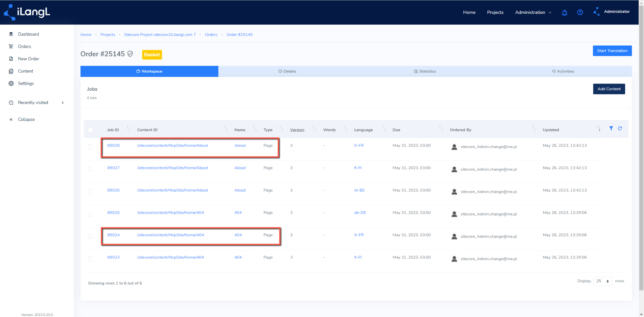Screen dimensions: 644x317
Task: Click the Home breadcrumb link
Action: (86, 35)
